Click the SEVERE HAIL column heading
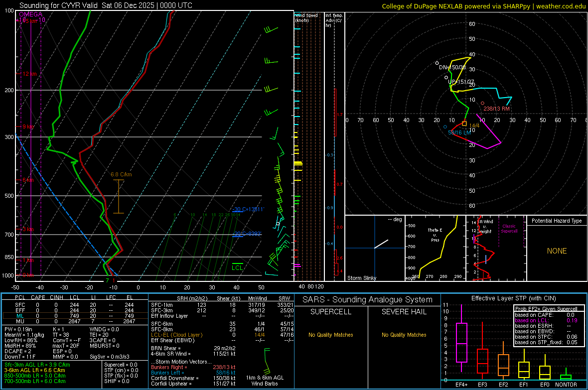This screenshot has height=390, width=588. pos(404,312)
